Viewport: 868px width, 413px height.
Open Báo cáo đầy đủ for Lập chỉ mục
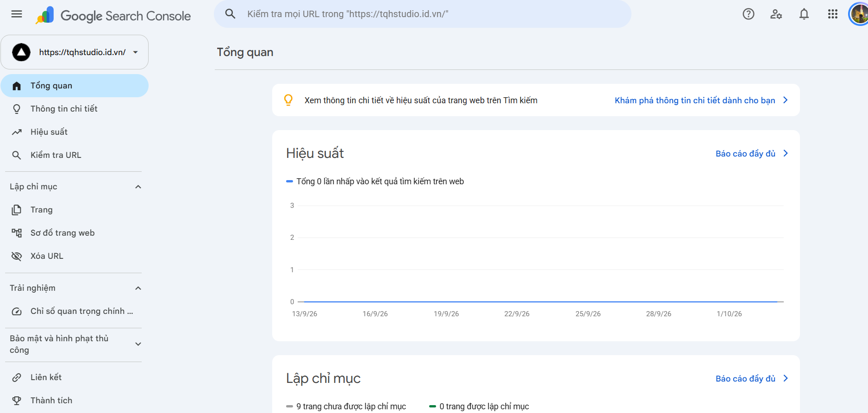point(751,379)
